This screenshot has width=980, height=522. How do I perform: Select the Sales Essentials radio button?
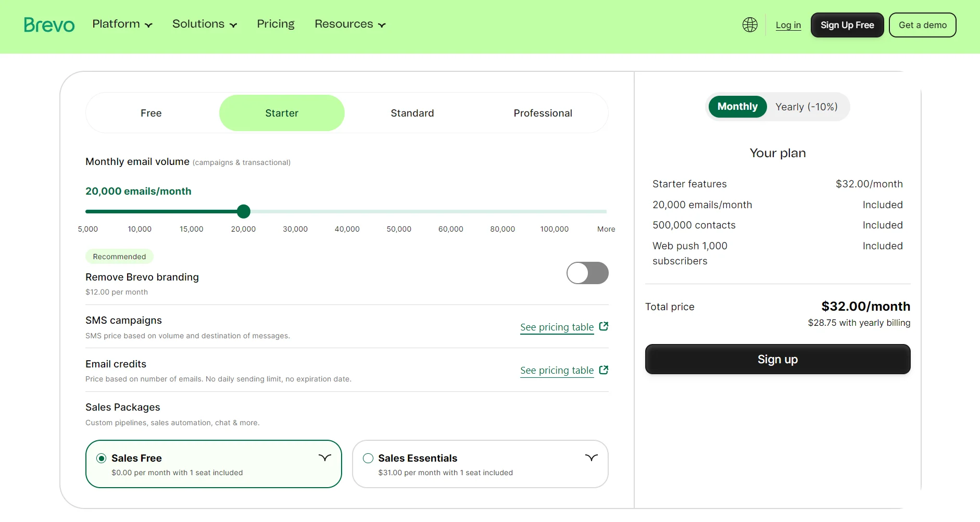coord(368,458)
